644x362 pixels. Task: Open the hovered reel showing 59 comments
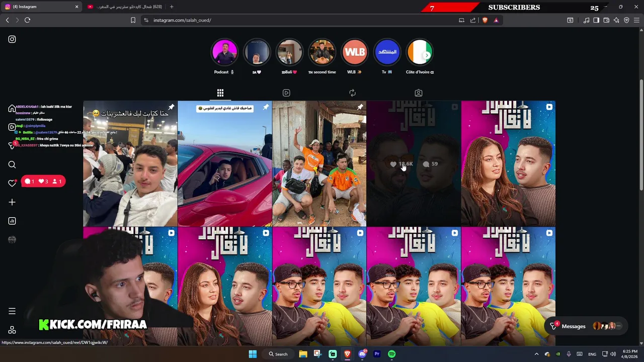point(414,163)
